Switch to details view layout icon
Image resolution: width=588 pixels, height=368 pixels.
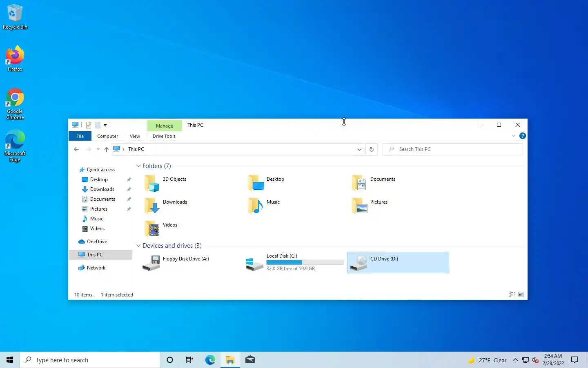[512, 294]
